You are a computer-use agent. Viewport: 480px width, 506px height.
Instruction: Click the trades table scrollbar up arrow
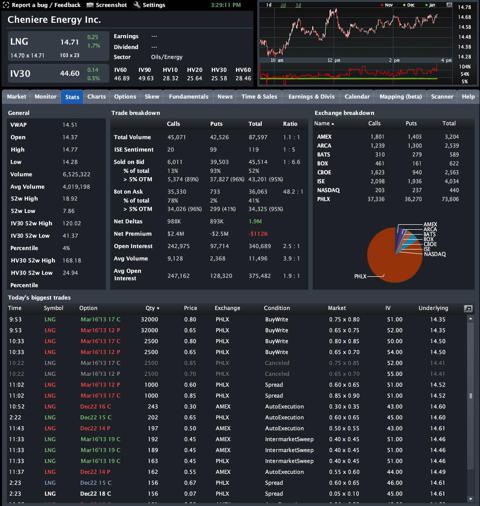click(x=470, y=319)
